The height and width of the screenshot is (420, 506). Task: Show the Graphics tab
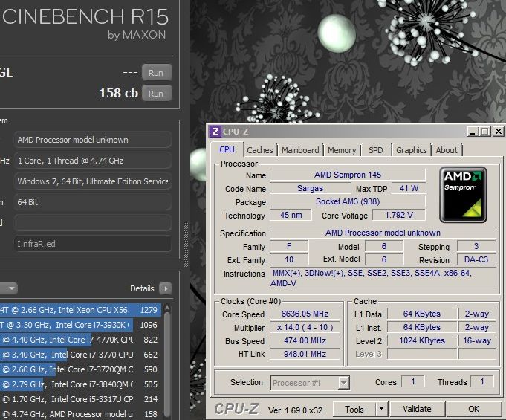coord(411,150)
